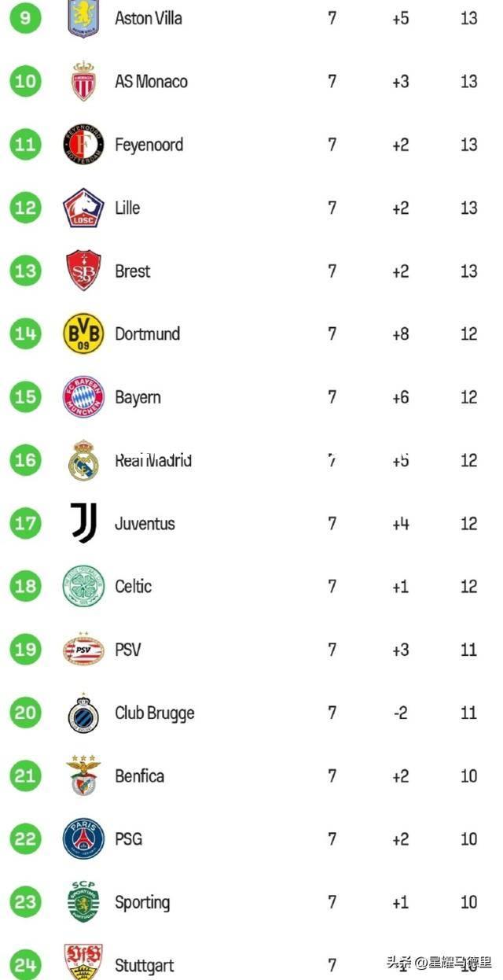The width and height of the screenshot is (503, 980).
Task: Click the Brest team name
Action: [x=132, y=271]
